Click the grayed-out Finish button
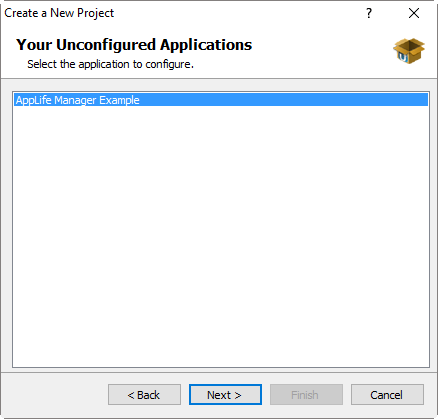 coord(306,395)
